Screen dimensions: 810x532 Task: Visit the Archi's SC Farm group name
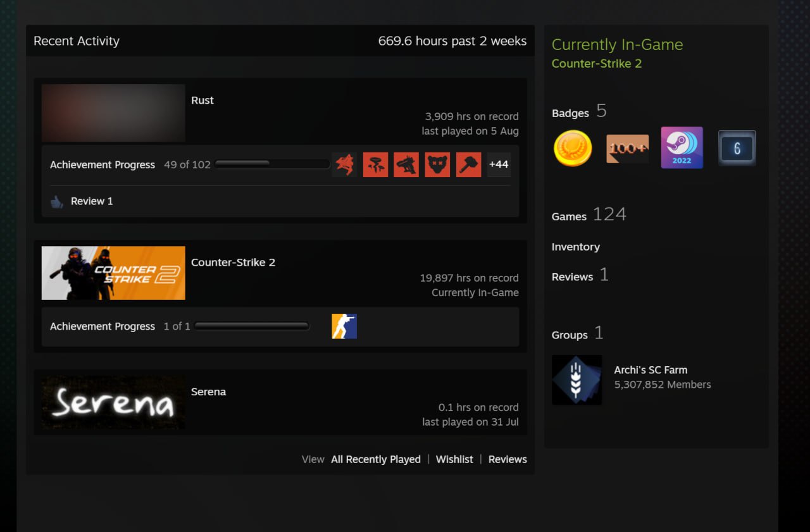tap(651, 370)
